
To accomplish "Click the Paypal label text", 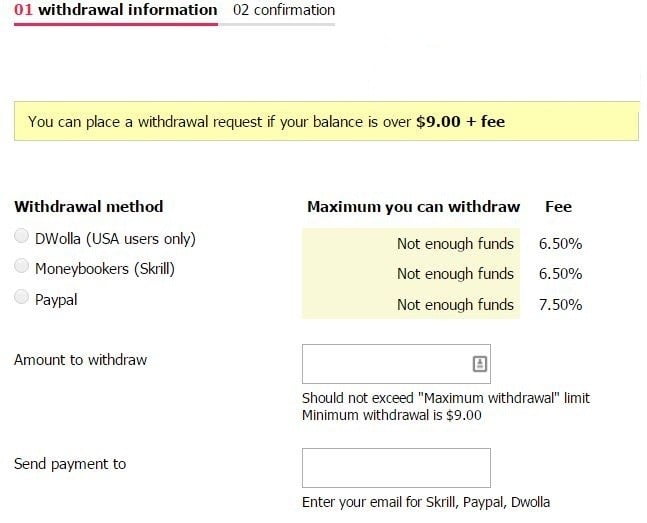I will pyautogui.click(x=56, y=300).
